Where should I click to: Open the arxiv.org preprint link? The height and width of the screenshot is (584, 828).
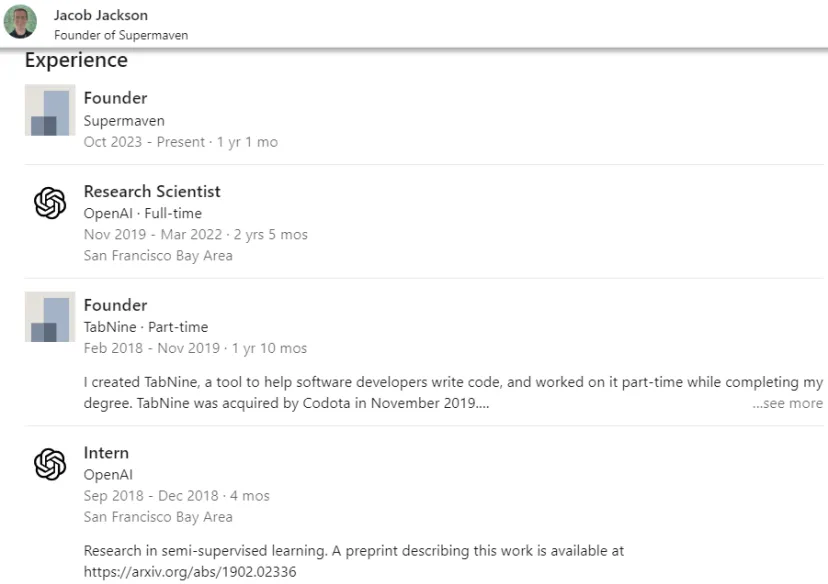point(190,572)
